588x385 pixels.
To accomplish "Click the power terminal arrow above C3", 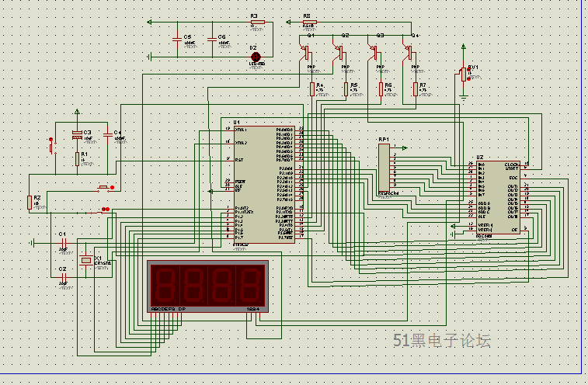I will pos(77,112).
